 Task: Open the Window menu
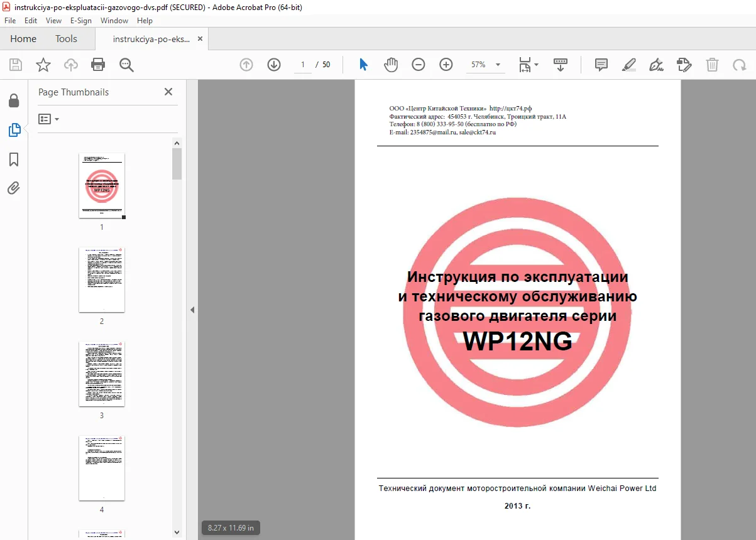[x=114, y=21]
